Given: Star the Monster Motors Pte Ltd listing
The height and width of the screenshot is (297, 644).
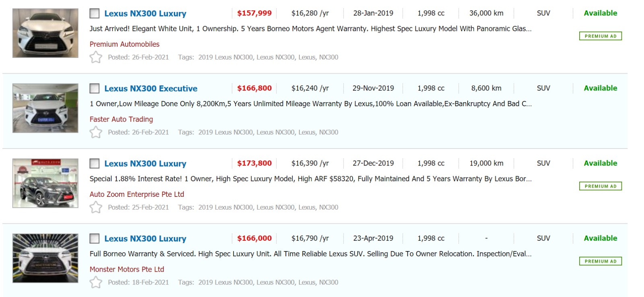Looking at the screenshot, I should pos(96,282).
